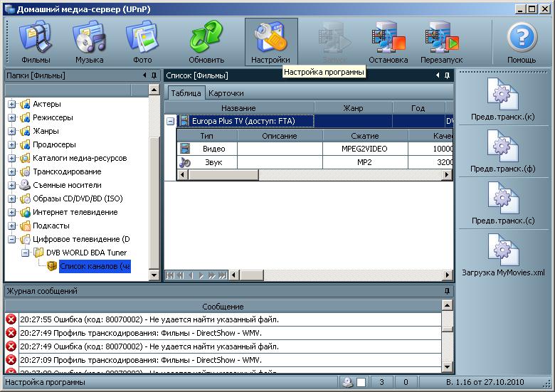Click the Остановка stop server icon
555x392 pixels.
388,43
